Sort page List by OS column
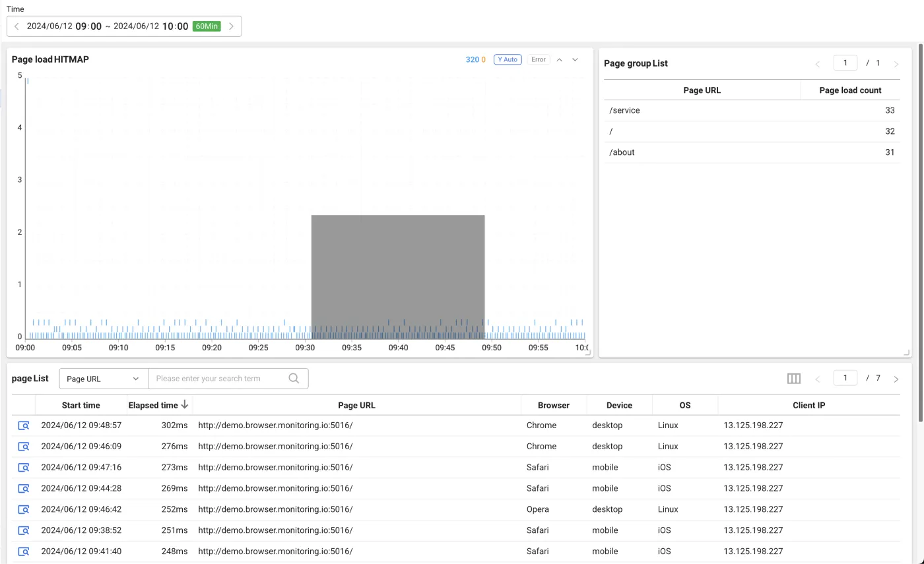This screenshot has height=564, width=924. tap(685, 405)
